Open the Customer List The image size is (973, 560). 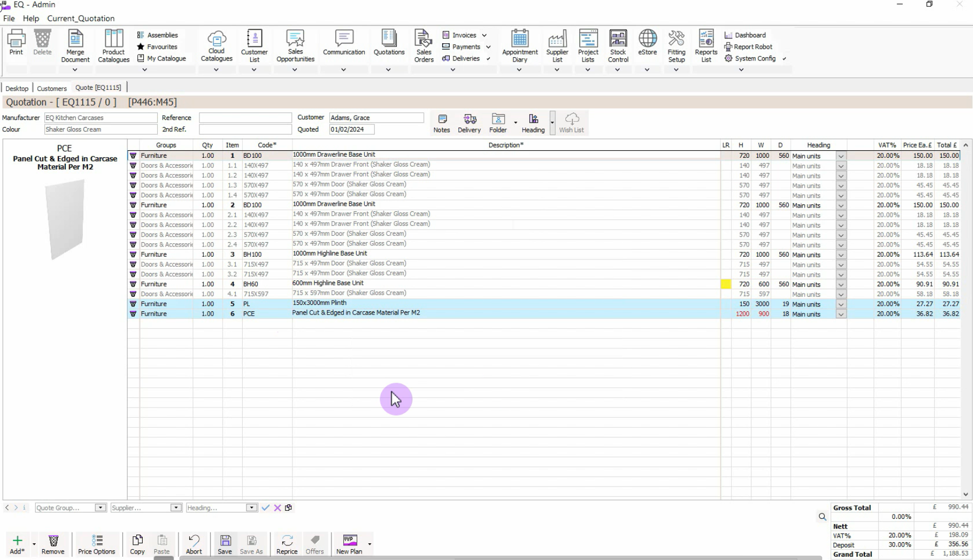(x=254, y=46)
